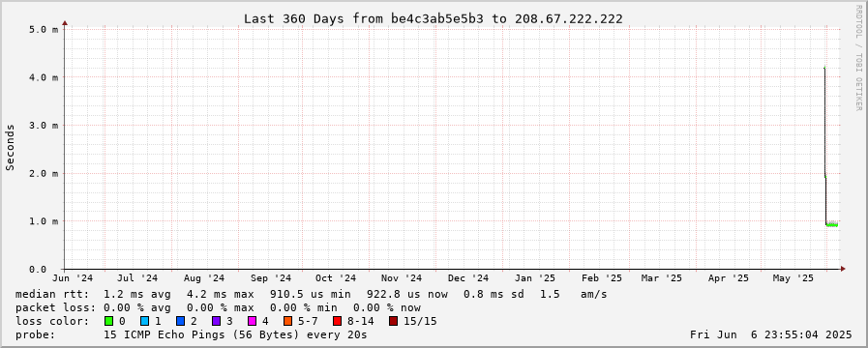Click the green data line near 1.0 m

(832, 224)
